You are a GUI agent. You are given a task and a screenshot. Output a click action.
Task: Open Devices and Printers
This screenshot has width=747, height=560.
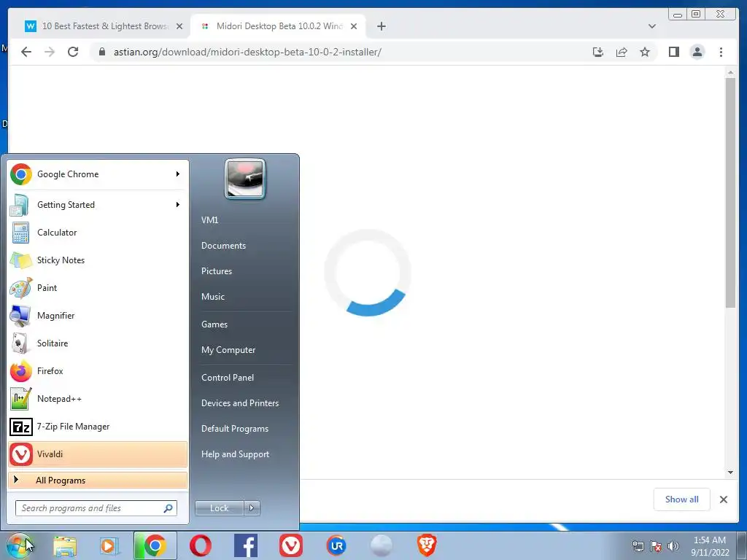point(239,403)
